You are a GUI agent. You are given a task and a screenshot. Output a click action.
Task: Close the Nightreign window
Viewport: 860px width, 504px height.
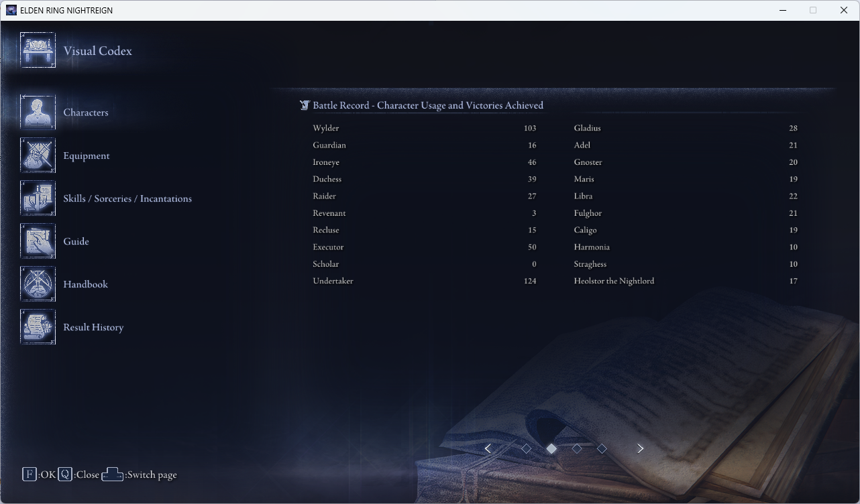click(x=844, y=10)
